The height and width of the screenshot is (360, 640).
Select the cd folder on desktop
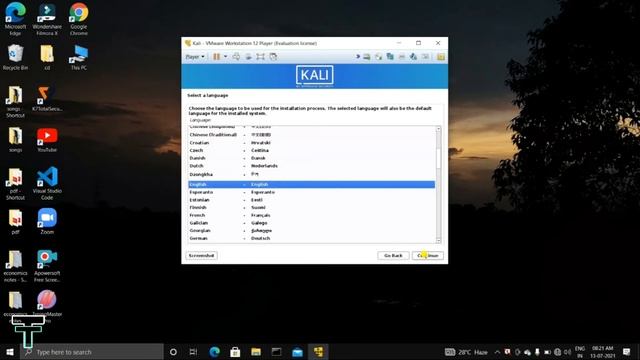[x=47, y=58]
